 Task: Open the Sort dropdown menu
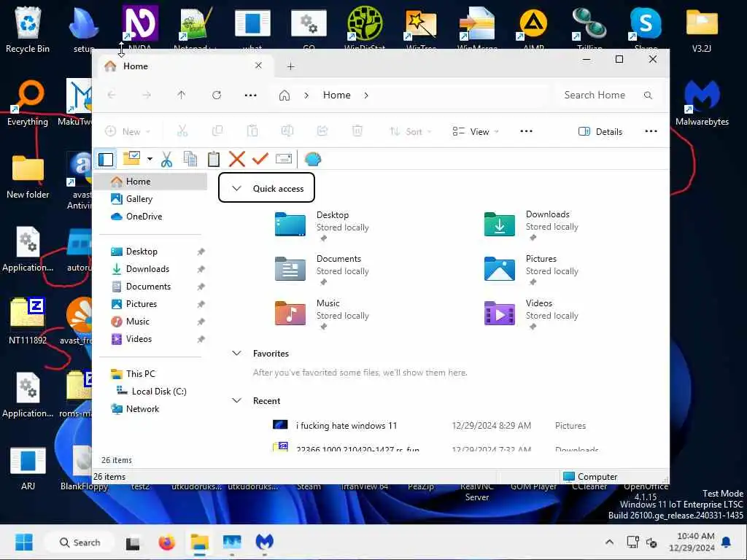pos(411,131)
